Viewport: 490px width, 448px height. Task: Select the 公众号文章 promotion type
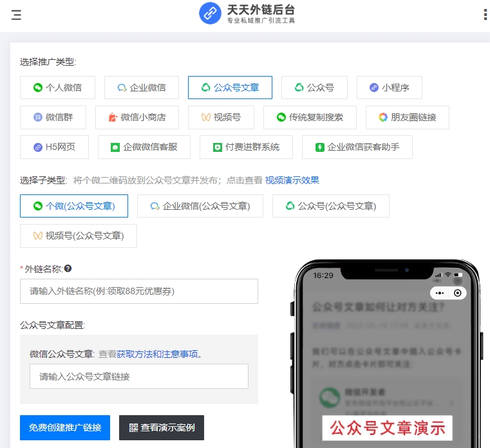pos(230,88)
